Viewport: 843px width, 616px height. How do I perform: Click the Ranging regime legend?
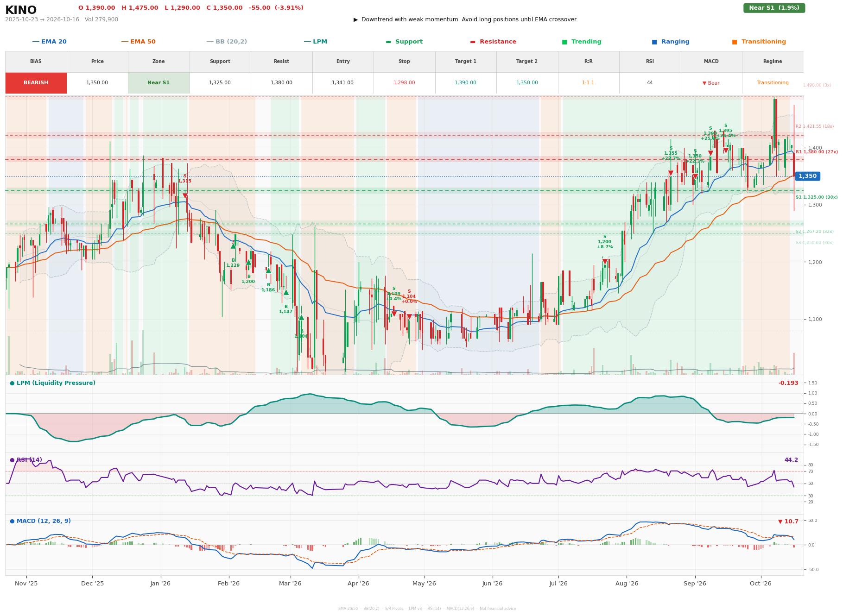coord(671,42)
